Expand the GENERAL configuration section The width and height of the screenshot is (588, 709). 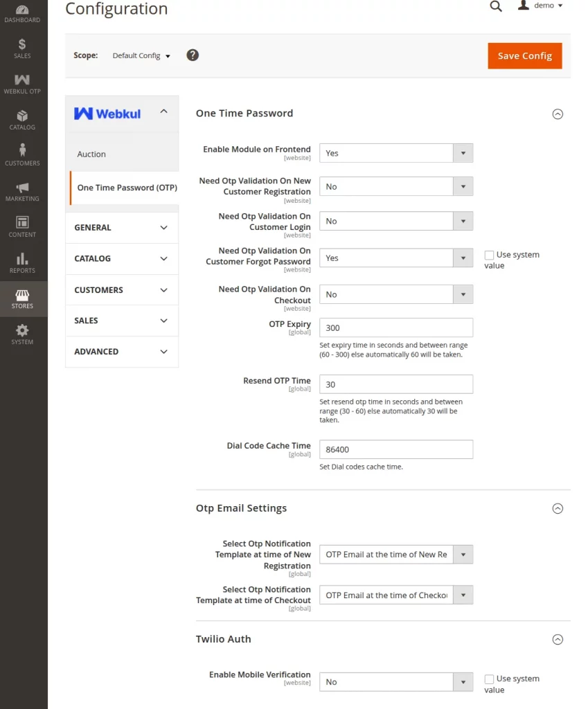pos(121,227)
